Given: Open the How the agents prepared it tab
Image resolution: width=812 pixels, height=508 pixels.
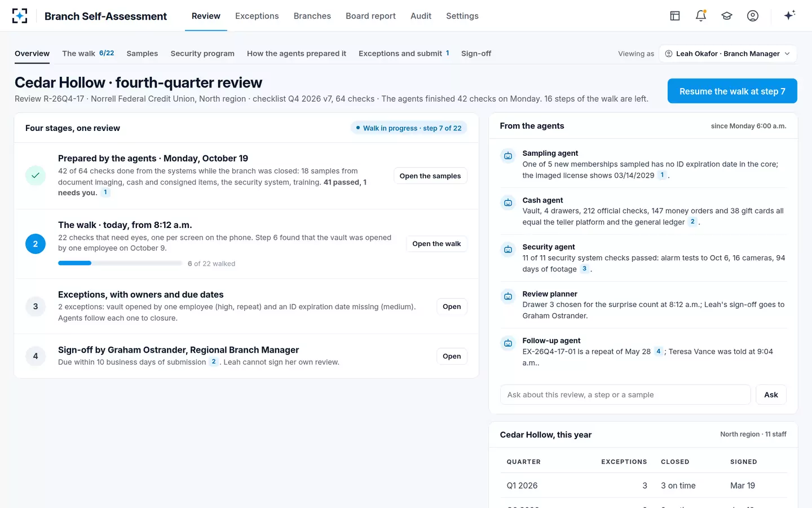Looking at the screenshot, I should point(297,54).
